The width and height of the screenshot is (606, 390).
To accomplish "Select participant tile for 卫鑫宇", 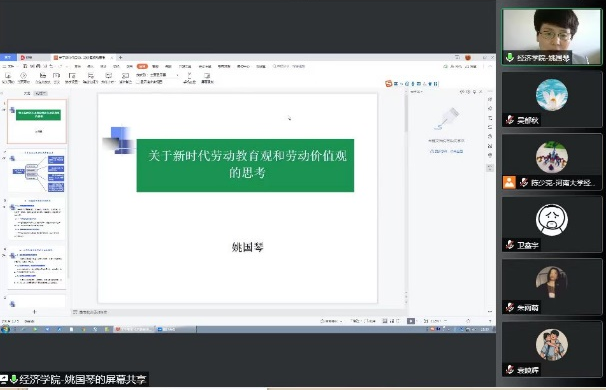I will pos(552,225).
